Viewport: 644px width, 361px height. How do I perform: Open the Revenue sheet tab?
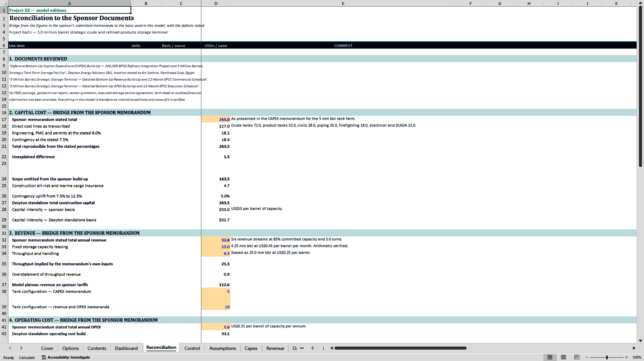(x=275, y=348)
